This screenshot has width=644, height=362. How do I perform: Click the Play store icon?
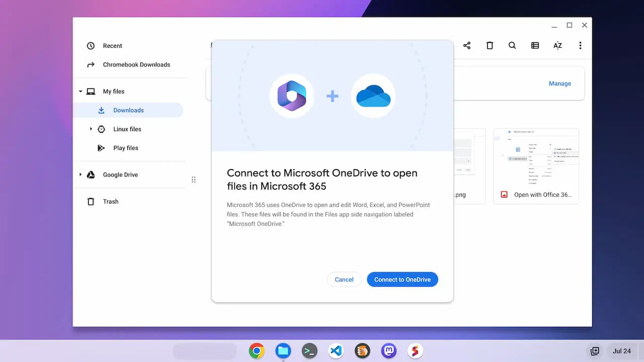pyautogui.click(x=101, y=148)
